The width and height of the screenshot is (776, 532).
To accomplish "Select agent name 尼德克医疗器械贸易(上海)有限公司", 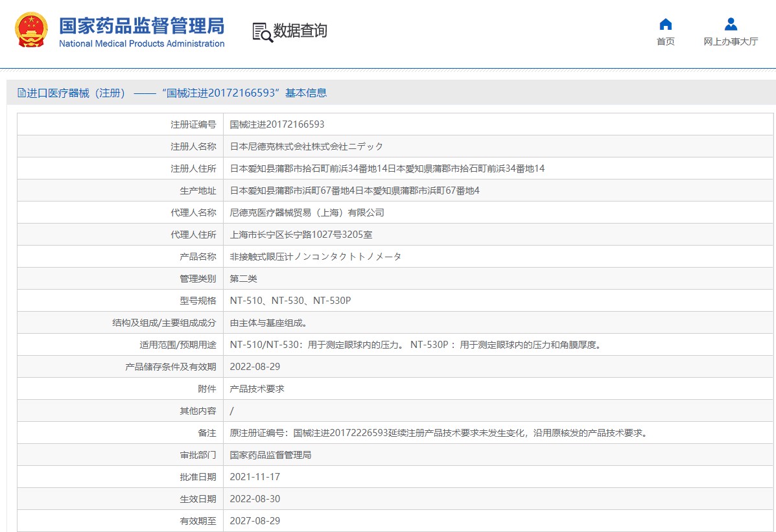I will 307,213.
